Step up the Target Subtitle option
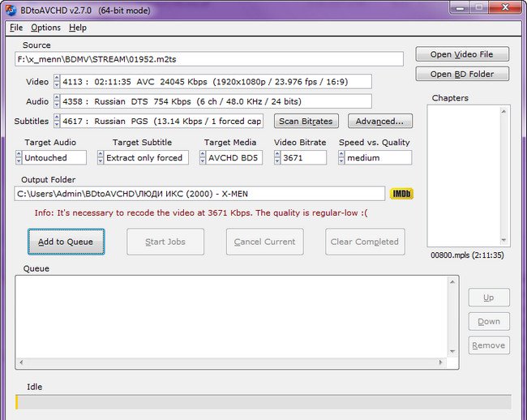 [101, 154]
